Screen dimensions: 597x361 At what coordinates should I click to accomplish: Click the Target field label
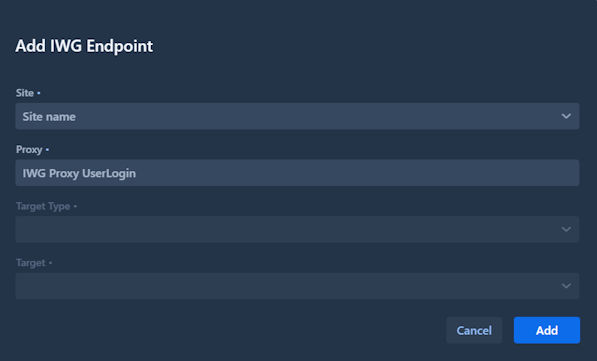[30, 263]
